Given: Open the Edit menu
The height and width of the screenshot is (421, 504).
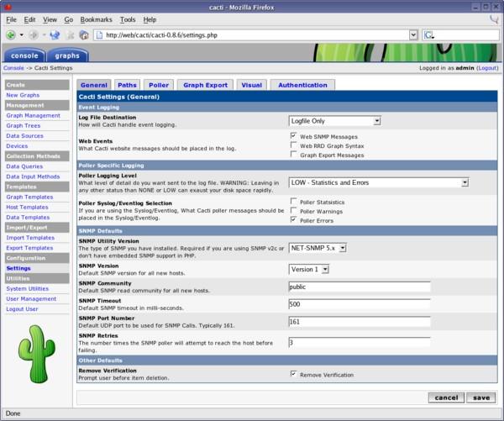Looking at the screenshot, I should 29,19.
